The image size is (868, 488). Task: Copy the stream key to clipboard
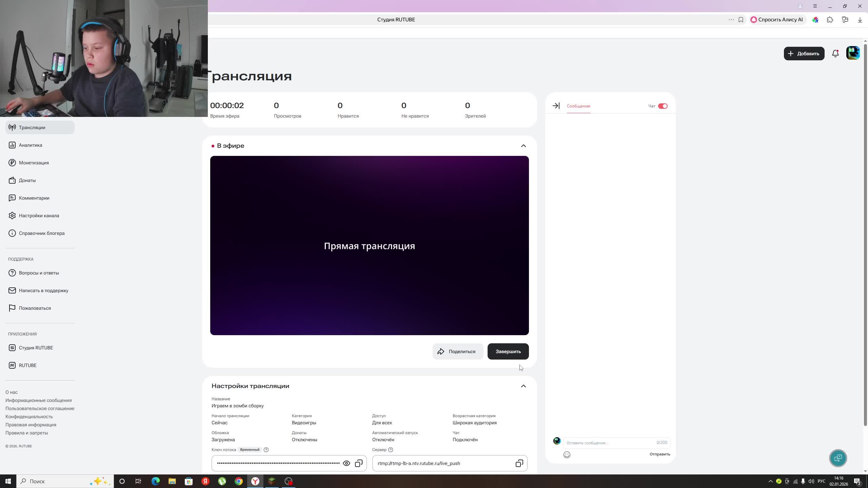click(359, 463)
